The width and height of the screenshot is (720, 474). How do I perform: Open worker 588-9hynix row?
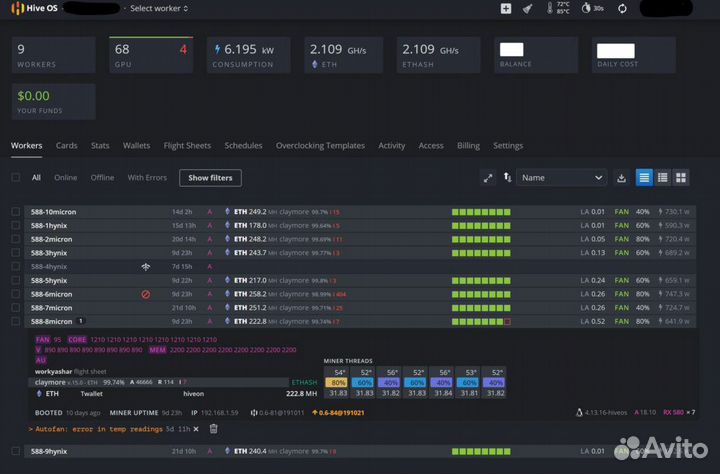click(x=50, y=451)
